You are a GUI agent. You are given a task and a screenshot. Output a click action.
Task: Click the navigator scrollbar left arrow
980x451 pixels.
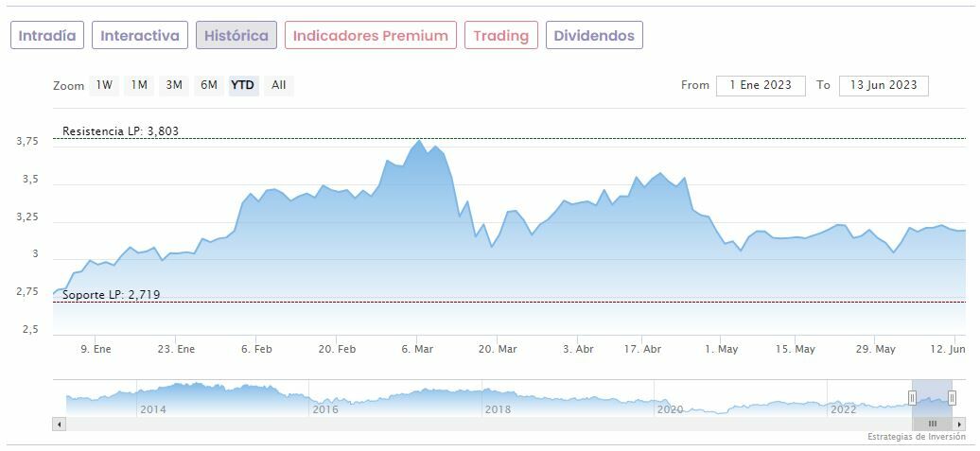60,424
